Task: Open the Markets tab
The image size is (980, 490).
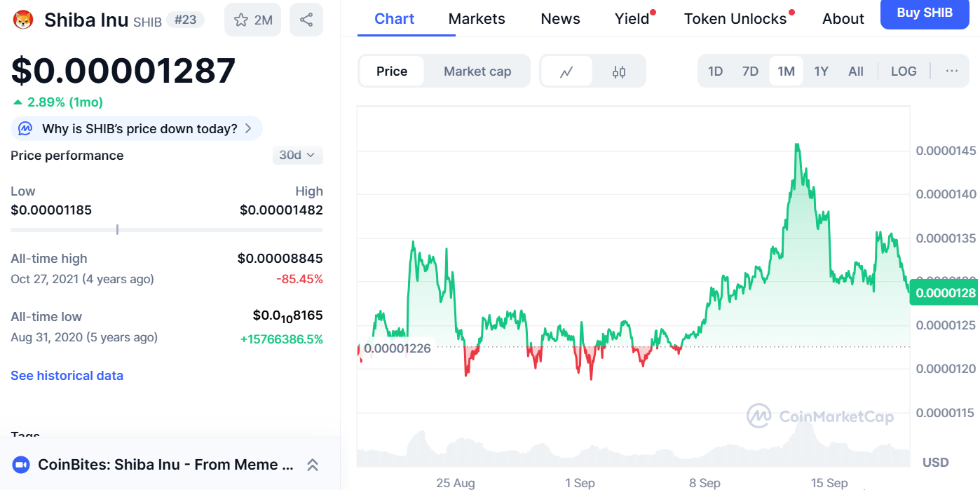Action: click(477, 19)
